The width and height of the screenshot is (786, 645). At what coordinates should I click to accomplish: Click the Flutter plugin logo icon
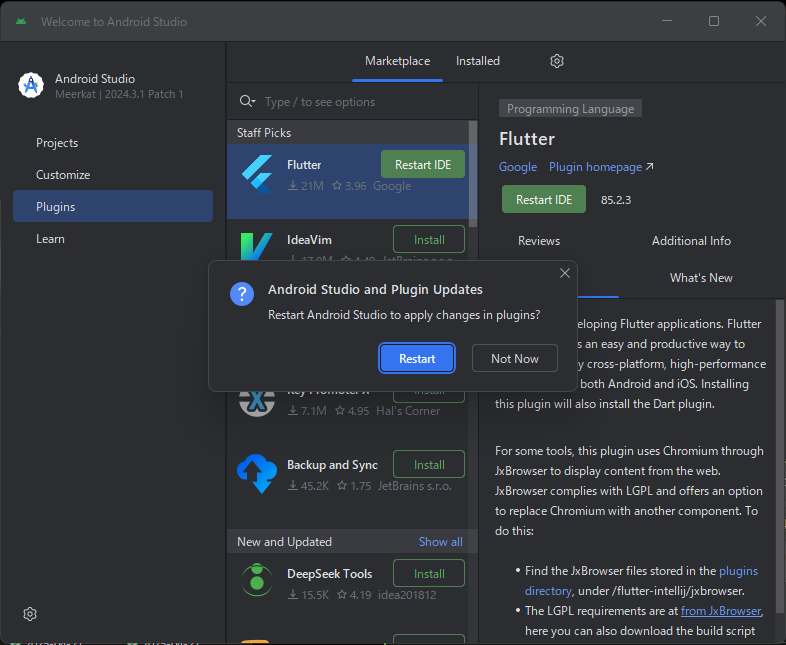coord(257,174)
